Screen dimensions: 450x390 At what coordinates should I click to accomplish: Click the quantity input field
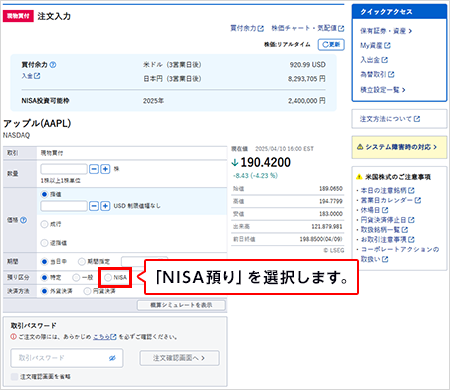point(64,169)
